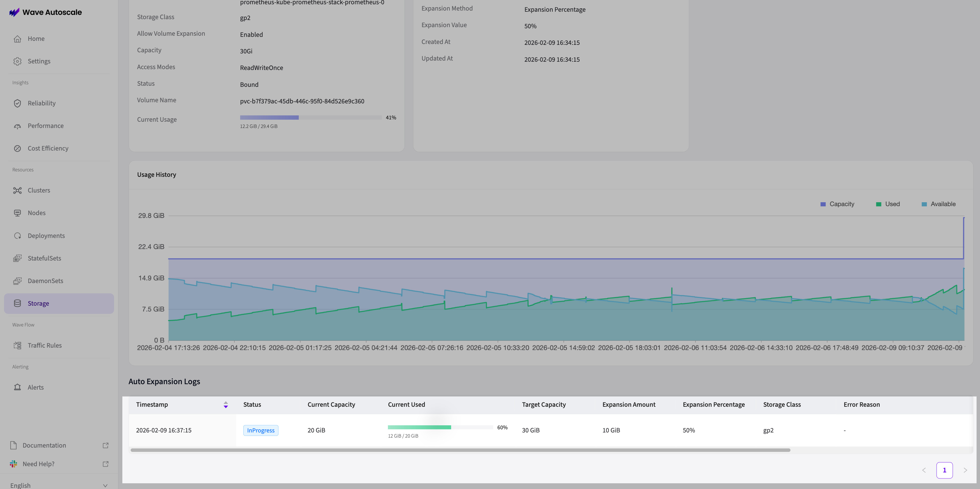Click the Wave Autoscale logo icon
Screen dimensions: 980x489
coord(14,12)
